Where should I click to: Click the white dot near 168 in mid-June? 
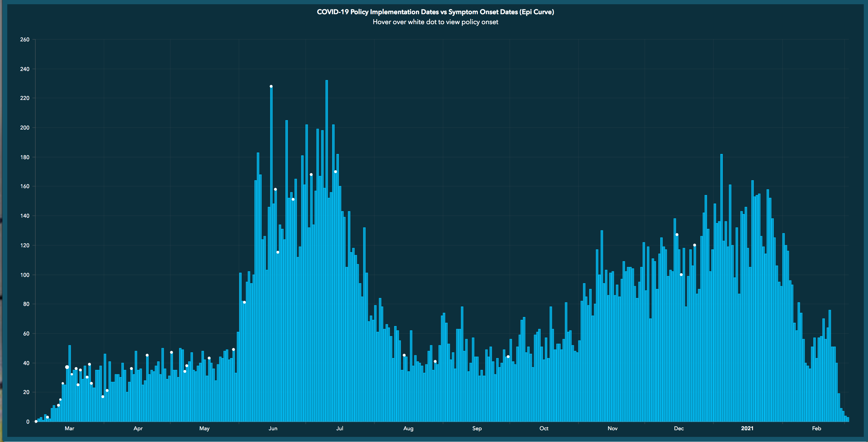pos(311,175)
